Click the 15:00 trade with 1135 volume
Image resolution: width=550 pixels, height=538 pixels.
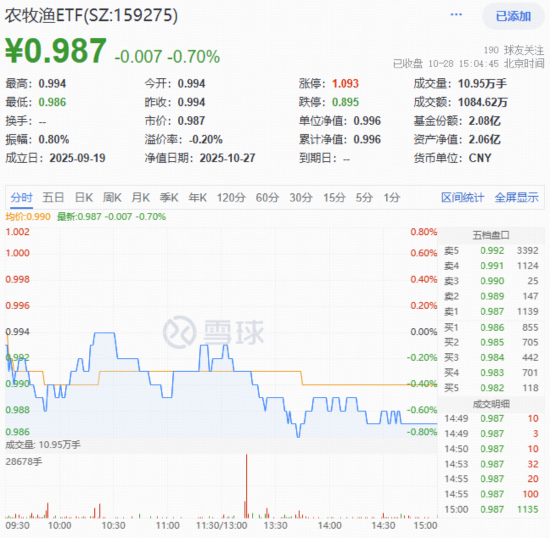click(x=491, y=510)
